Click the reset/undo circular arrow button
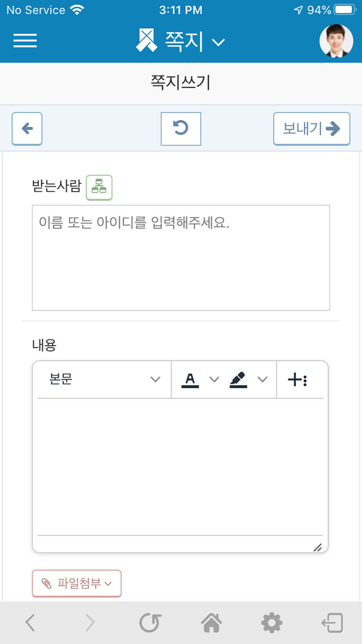 [180, 129]
